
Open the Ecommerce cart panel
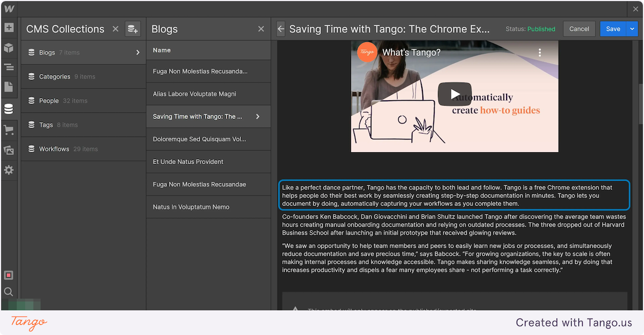pos(9,130)
